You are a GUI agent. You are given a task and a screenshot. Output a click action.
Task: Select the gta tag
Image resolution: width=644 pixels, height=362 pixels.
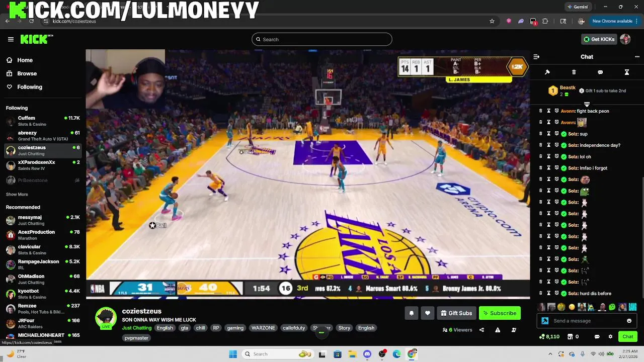185,328
